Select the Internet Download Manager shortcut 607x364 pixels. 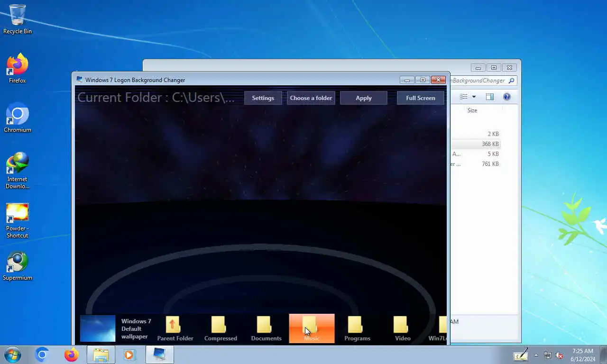[18, 170]
